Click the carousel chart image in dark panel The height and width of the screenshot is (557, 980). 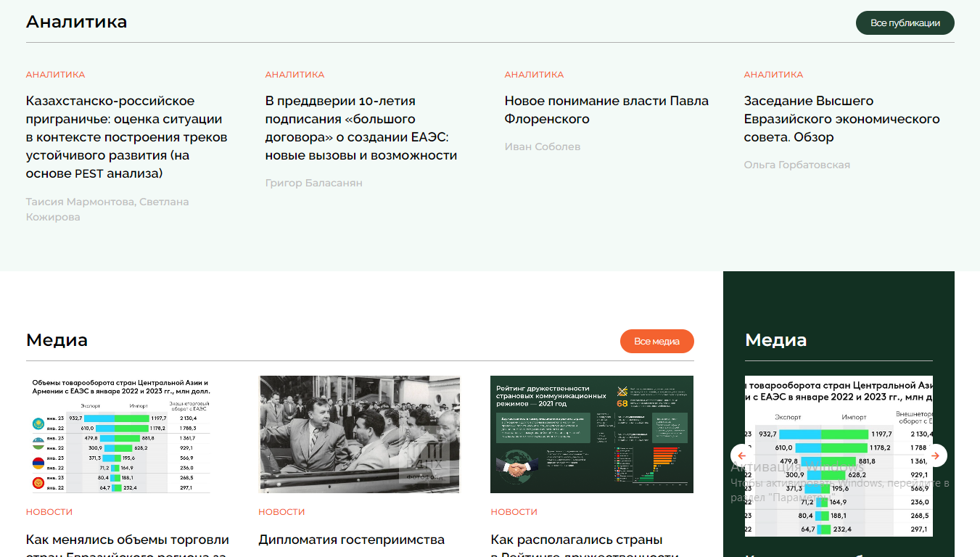click(839, 455)
